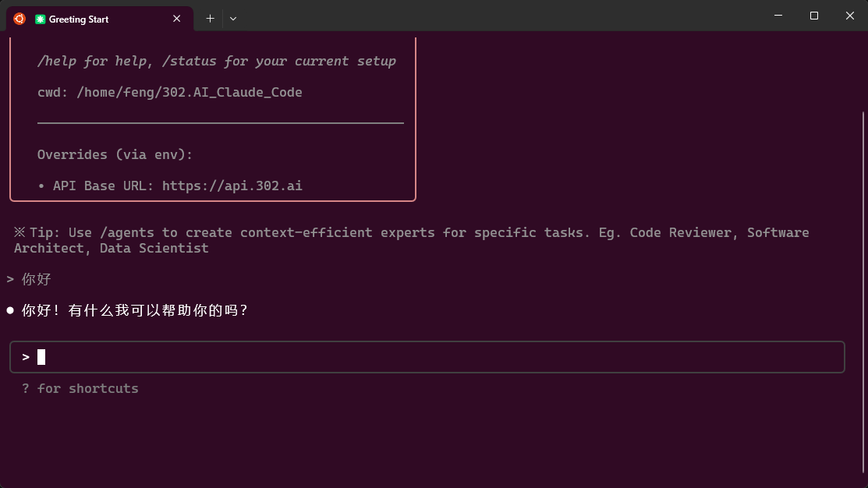Click the prompt chevron inside the input box

(26, 357)
